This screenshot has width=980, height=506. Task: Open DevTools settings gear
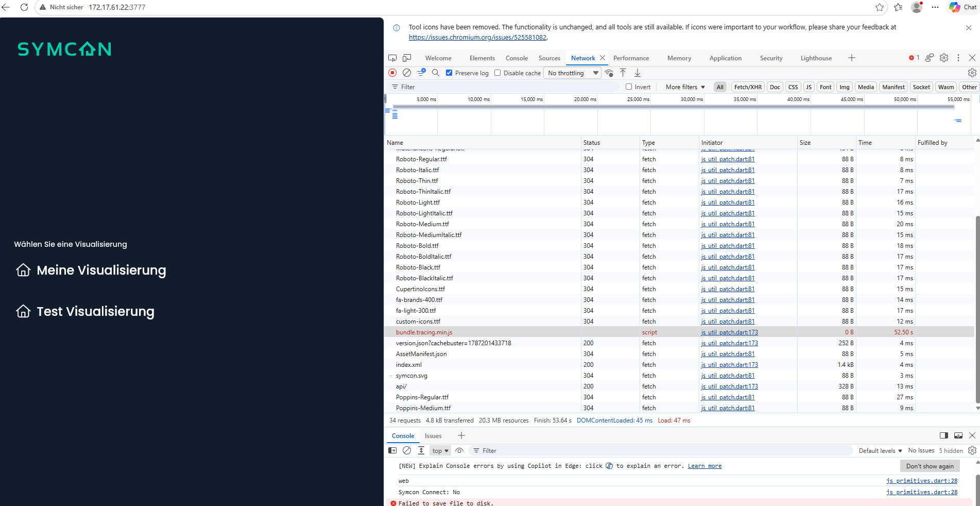click(x=944, y=58)
